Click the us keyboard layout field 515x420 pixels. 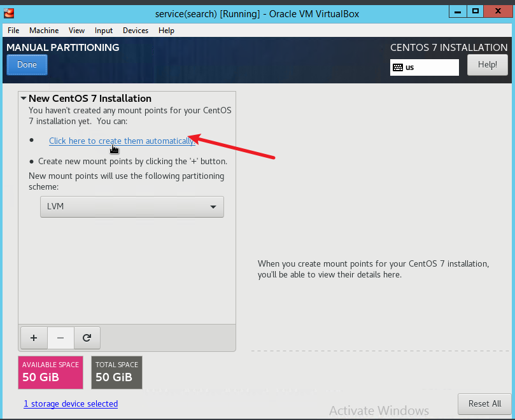pyautogui.click(x=425, y=67)
